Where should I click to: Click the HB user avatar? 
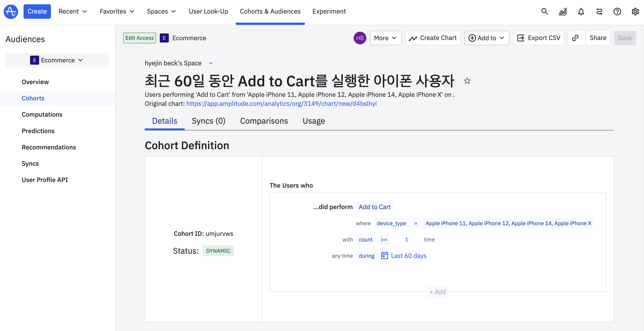[x=360, y=38]
